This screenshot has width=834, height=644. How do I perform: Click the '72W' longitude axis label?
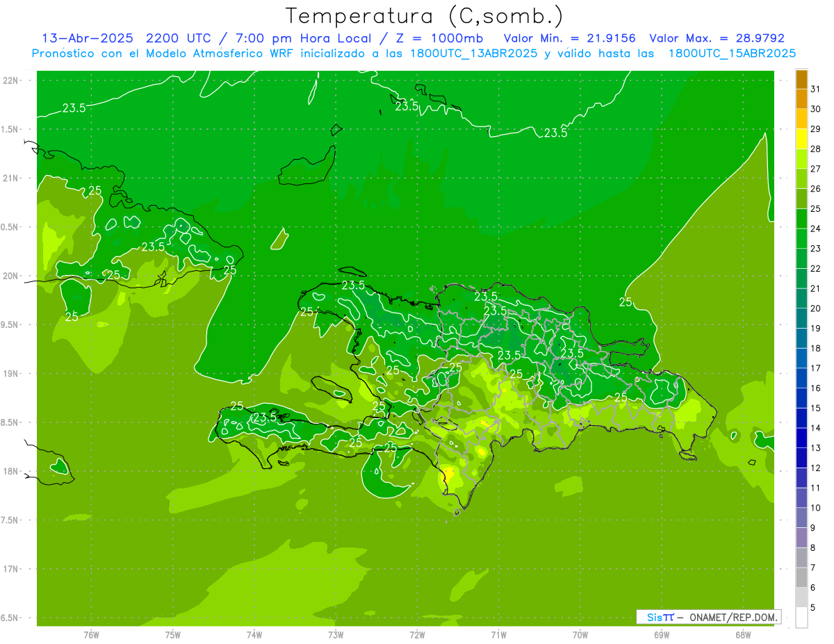417,634
